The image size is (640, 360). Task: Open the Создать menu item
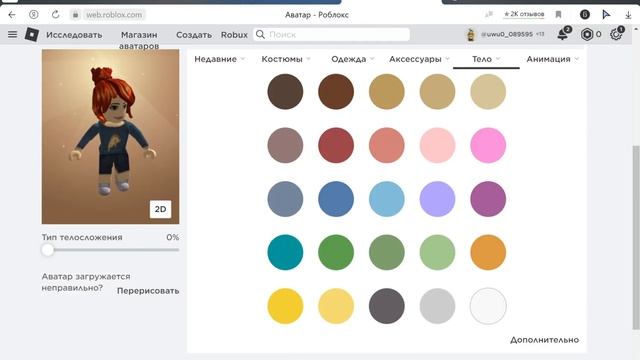(194, 35)
